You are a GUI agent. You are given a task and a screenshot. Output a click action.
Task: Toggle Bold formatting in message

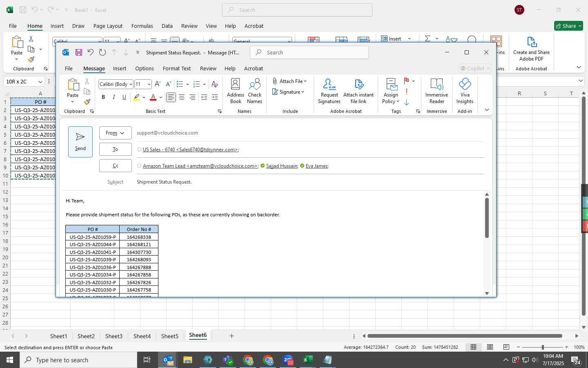(103, 97)
